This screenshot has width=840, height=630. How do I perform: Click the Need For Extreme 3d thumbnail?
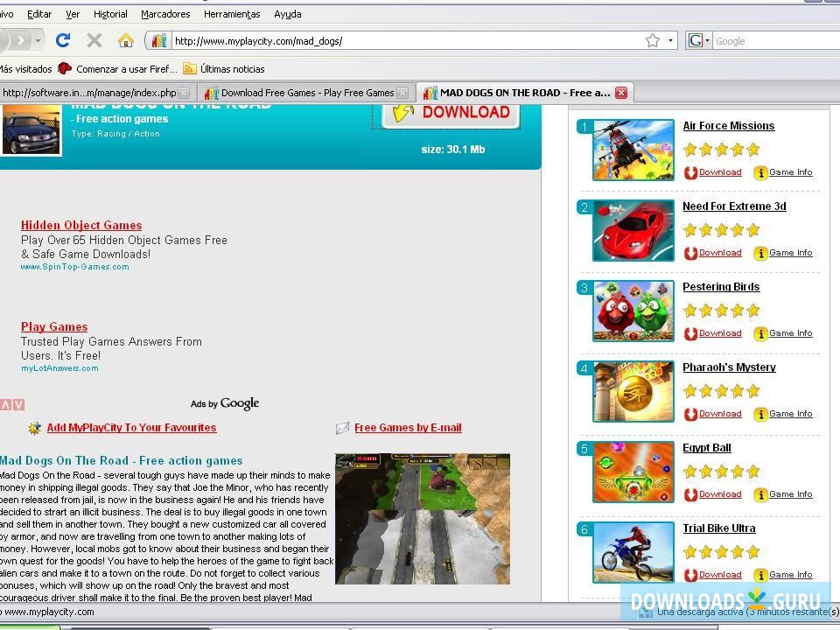pos(633,230)
